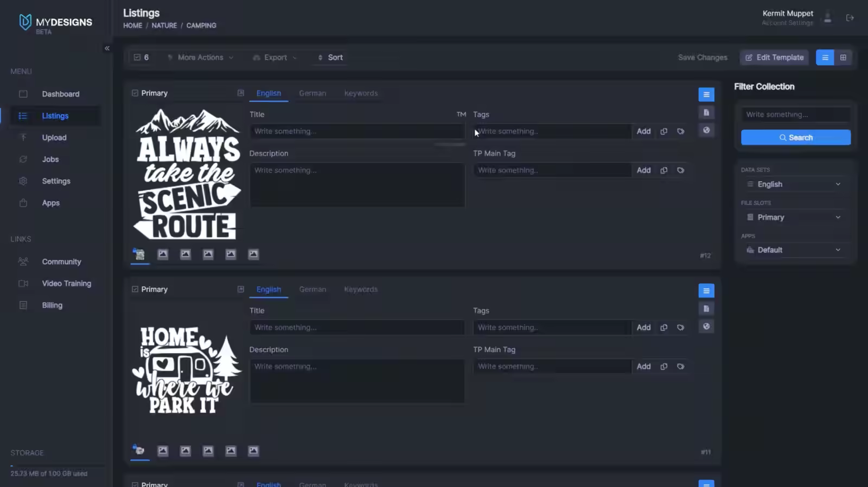
Task: Expand the More Actions dropdown
Action: tap(201, 57)
